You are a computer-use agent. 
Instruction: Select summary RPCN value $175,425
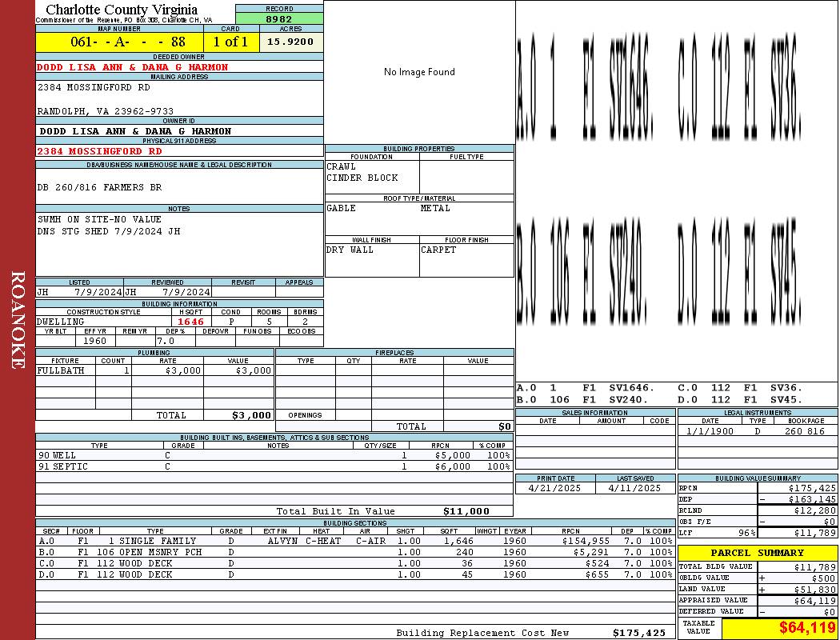[x=812, y=489]
